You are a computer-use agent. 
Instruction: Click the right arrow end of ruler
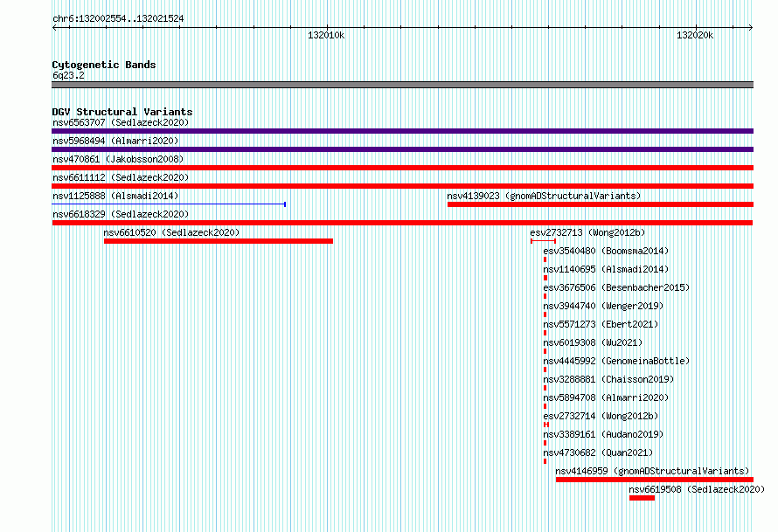point(751,28)
